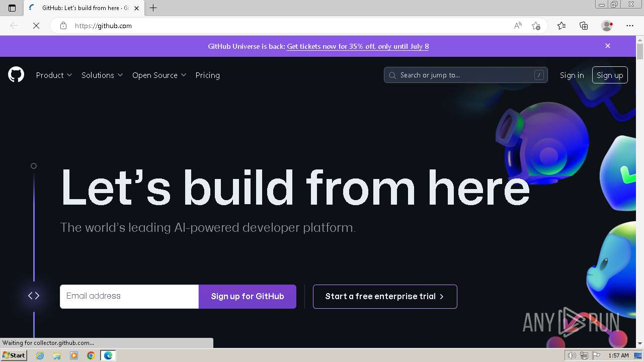
Task: Click the volume icon in system tray
Action: [x=573, y=355]
